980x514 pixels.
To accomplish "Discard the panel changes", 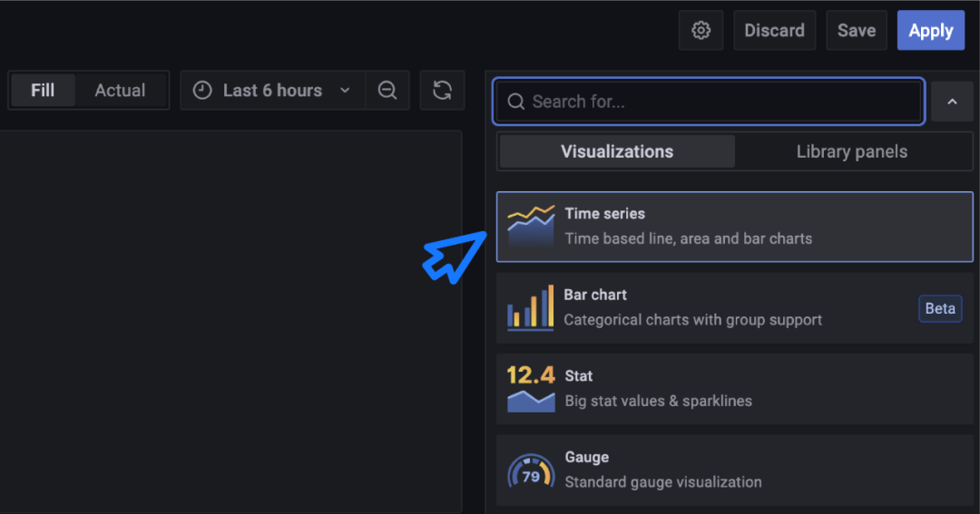I will tap(774, 30).
